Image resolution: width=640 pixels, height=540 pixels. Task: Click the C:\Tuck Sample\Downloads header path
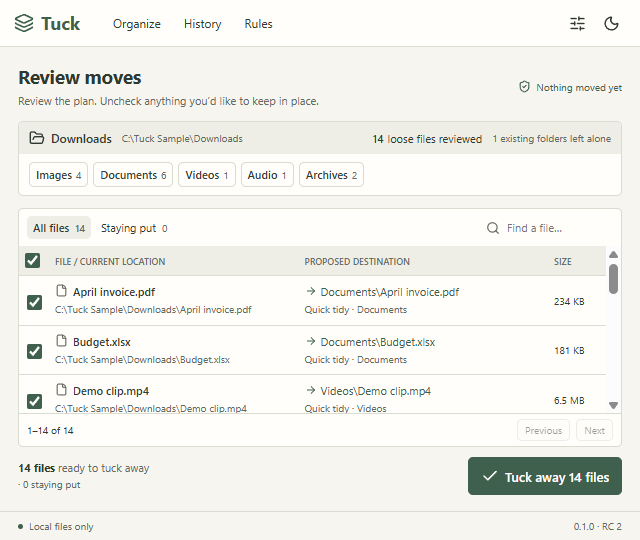pyautogui.click(x=182, y=139)
